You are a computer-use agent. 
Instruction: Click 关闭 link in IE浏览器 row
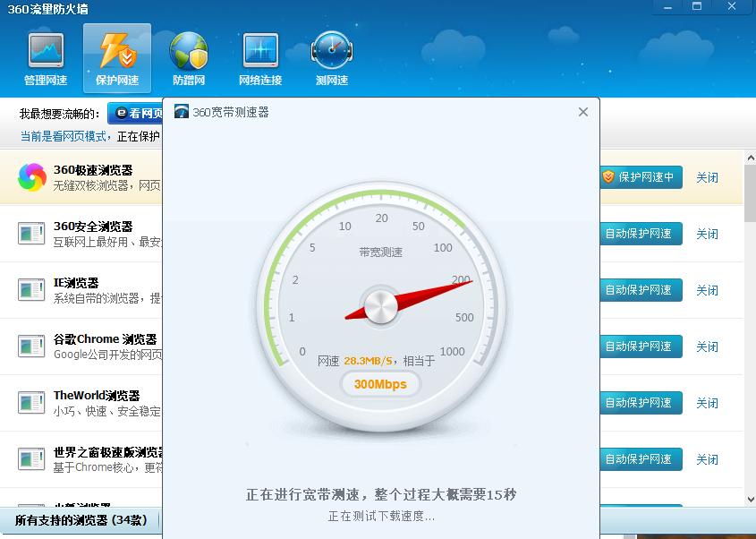(x=708, y=290)
